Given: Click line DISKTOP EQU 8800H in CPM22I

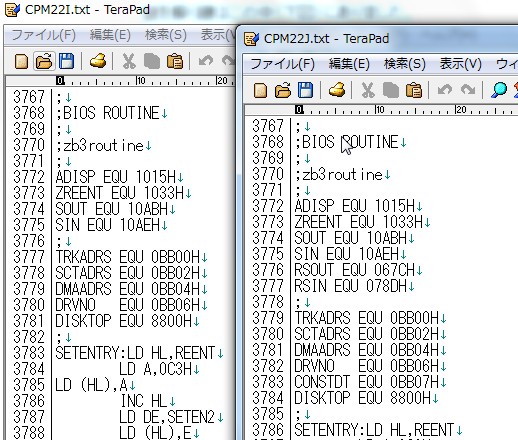Looking at the screenshot, I should (124, 321).
